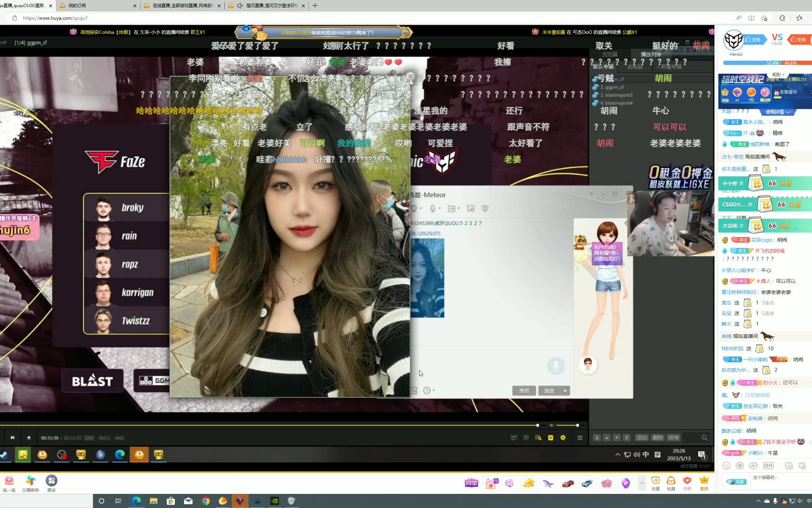Open the send options dropdown arrow
The height and width of the screenshot is (508, 812).
tap(565, 390)
